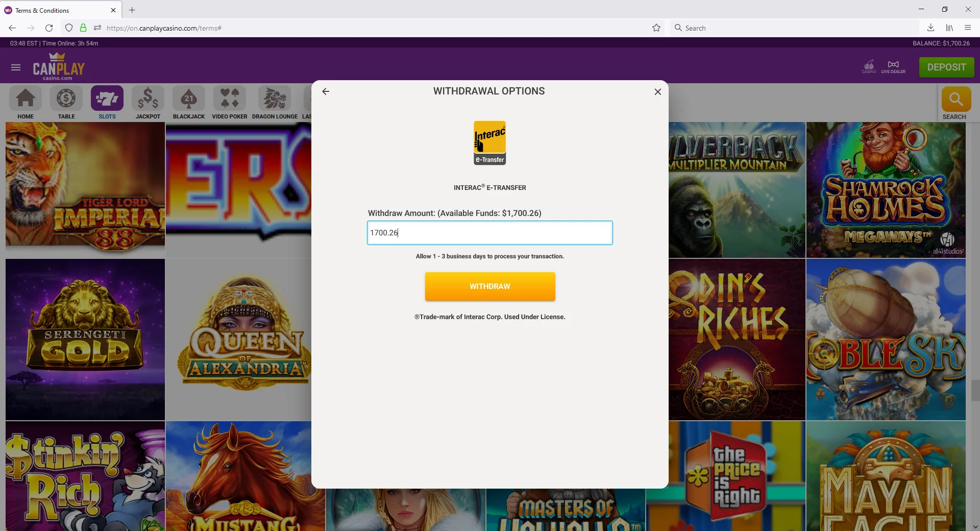Click the 'Allow 1 - 3 business days' processing note
The width and height of the screenshot is (980, 531).
point(489,256)
